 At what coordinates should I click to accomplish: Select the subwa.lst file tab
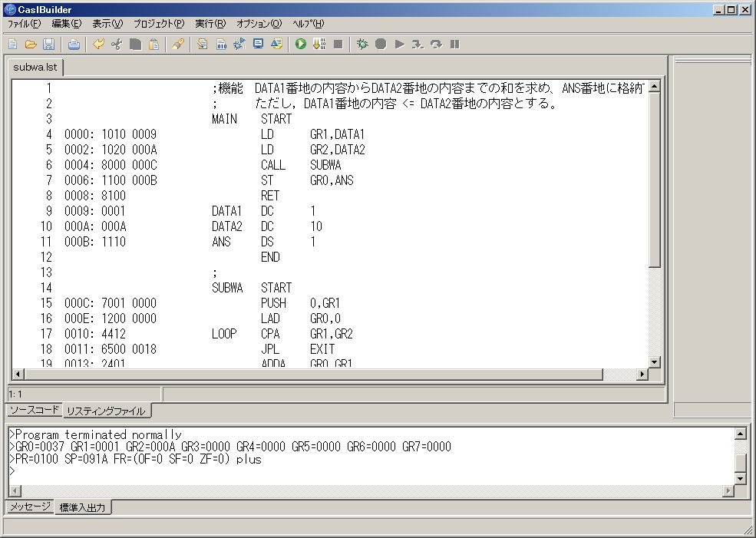(35, 68)
